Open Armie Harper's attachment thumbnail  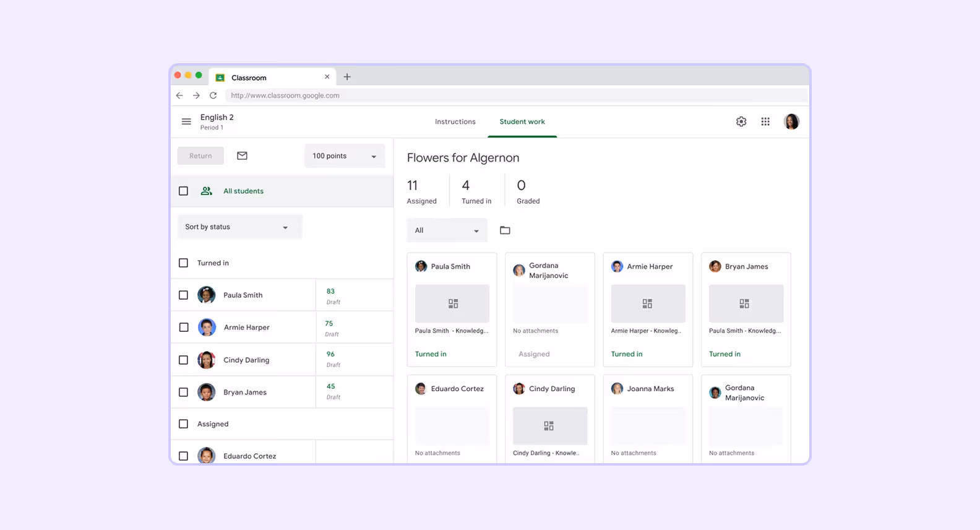pyautogui.click(x=648, y=303)
